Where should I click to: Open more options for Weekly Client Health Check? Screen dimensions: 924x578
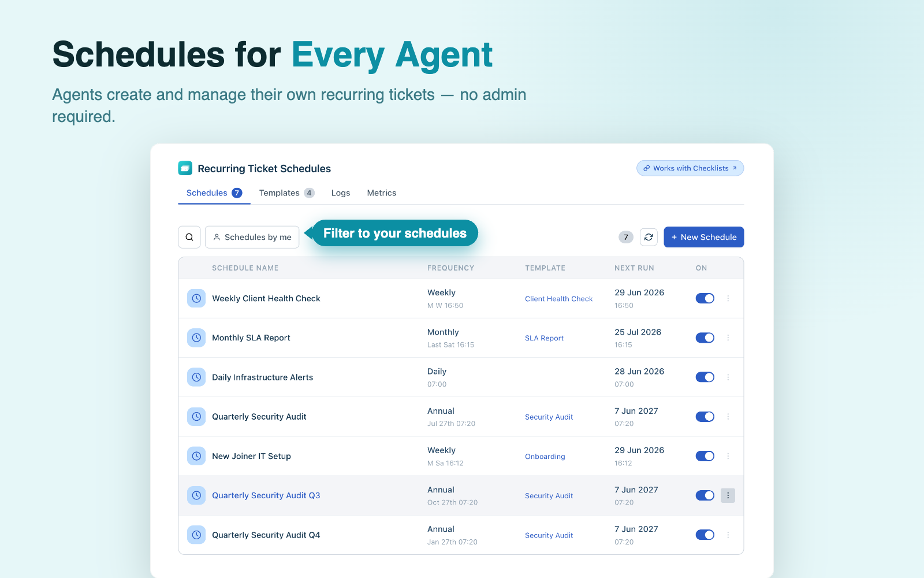[x=728, y=298]
